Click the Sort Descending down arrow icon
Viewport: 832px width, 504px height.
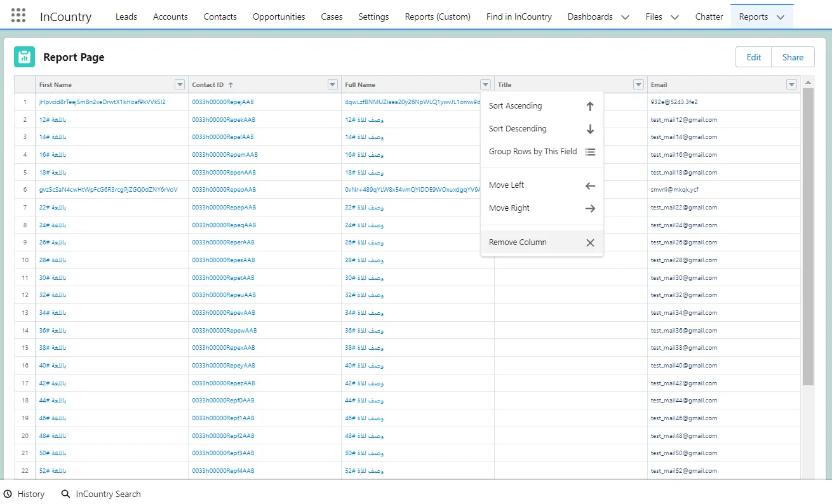[589, 129]
